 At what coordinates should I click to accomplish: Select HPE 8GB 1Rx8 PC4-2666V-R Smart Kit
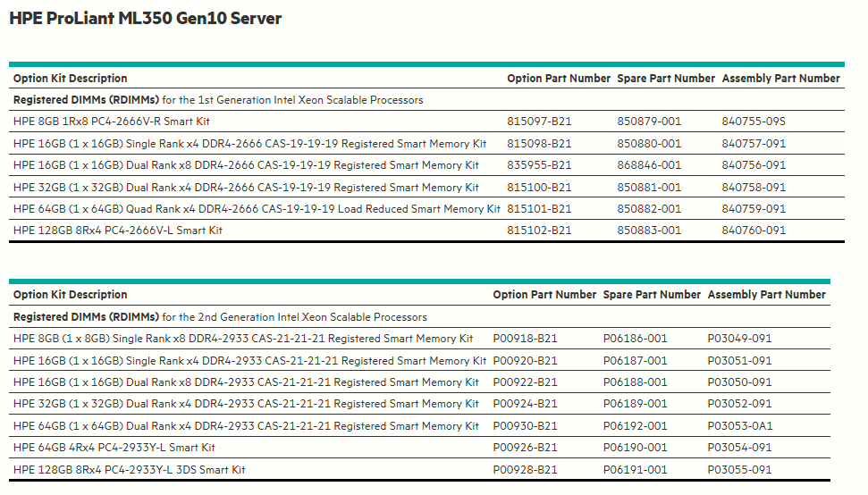112,122
